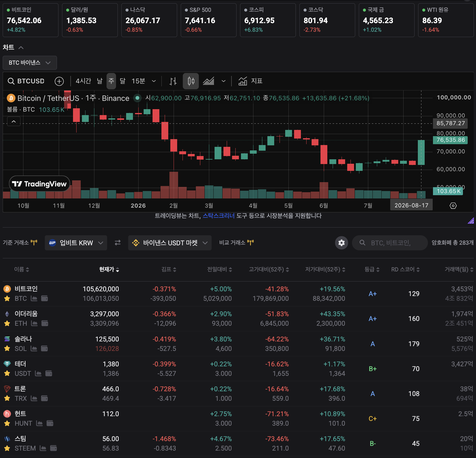The width and height of the screenshot is (476, 458).
Task: Open chart icon for BTC row
Action: pos(34,298)
